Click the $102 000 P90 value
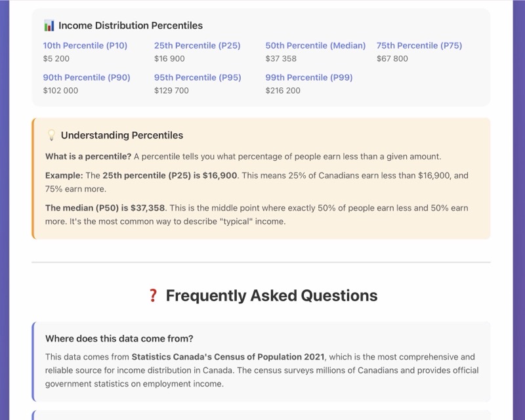The width and height of the screenshot is (525, 420). [x=60, y=91]
